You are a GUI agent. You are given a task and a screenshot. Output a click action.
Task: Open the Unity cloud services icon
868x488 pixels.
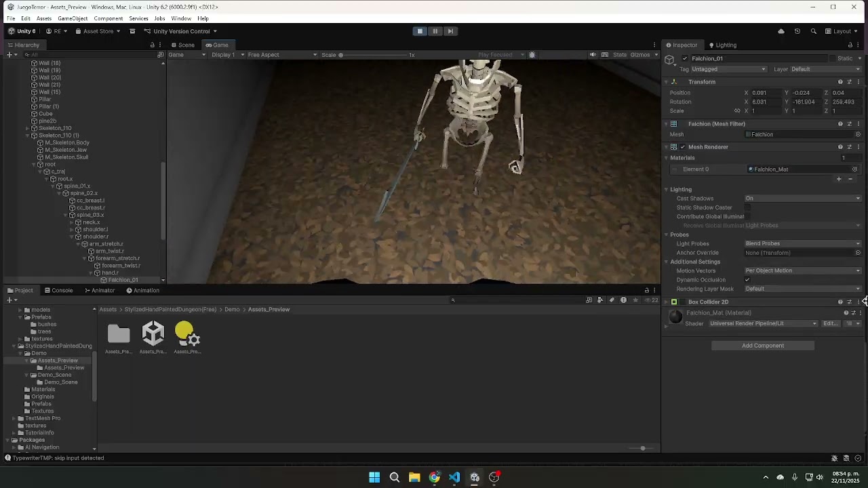click(x=781, y=31)
